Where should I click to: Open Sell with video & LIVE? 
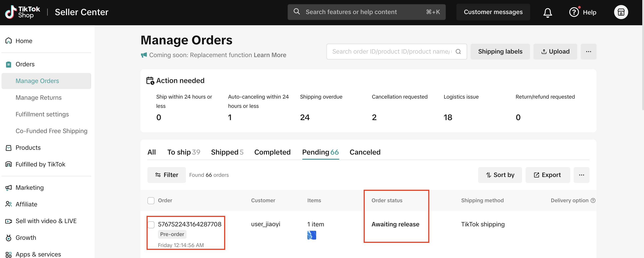pyautogui.click(x=46, y=221)
